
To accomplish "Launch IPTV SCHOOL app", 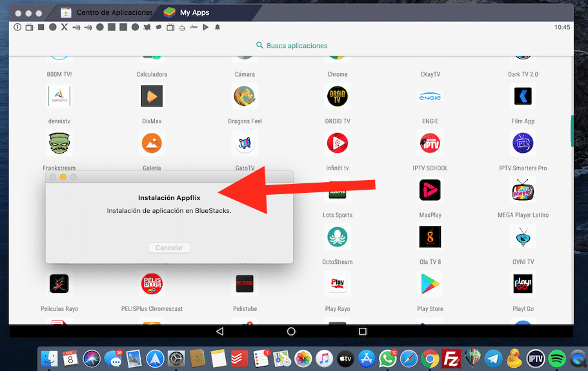I will coord(430,143).
